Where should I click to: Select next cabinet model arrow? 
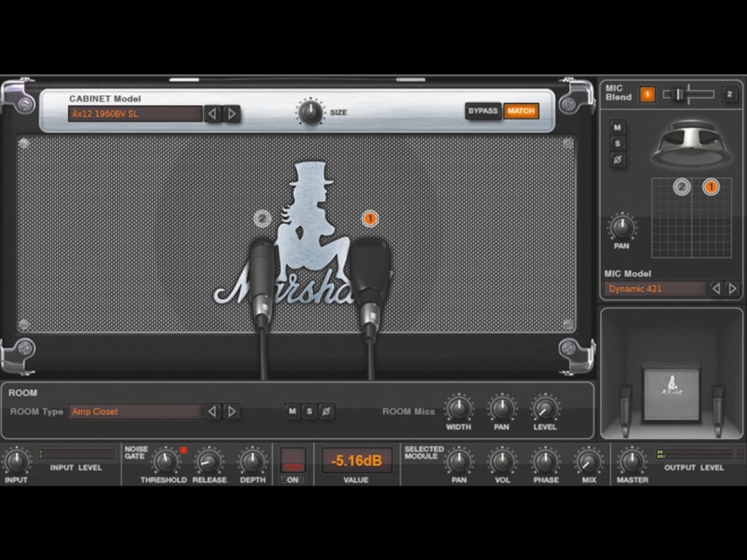[x=232, y=114]
